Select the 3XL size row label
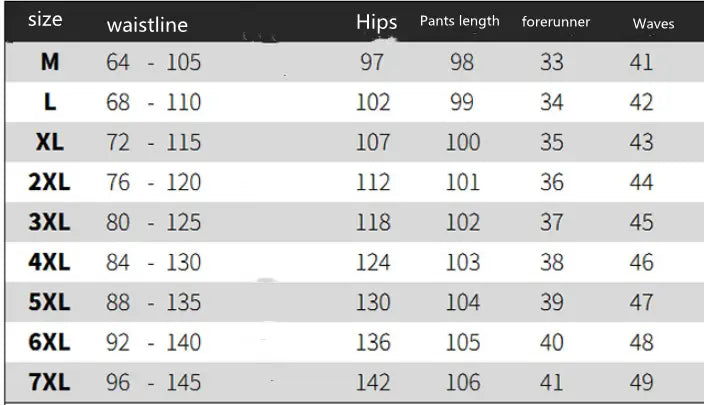The width and height of the screenshot is (704, 405). pos(48,222)
